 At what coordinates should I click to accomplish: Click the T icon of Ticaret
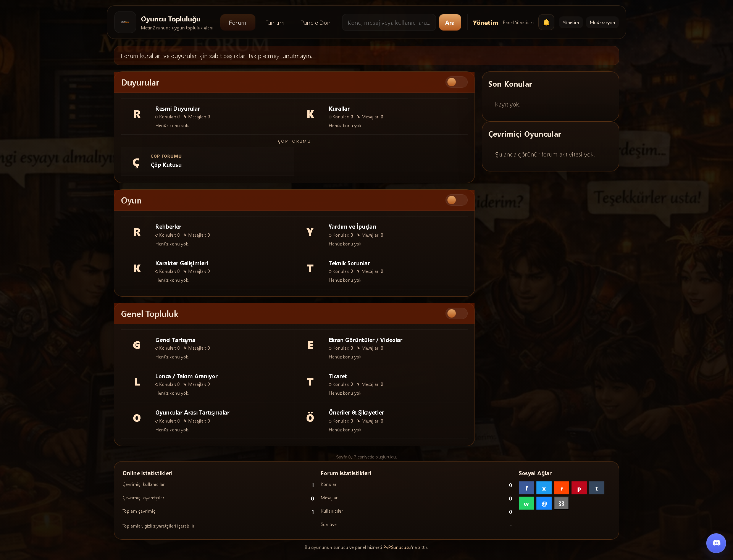click(x=310, y=382)
